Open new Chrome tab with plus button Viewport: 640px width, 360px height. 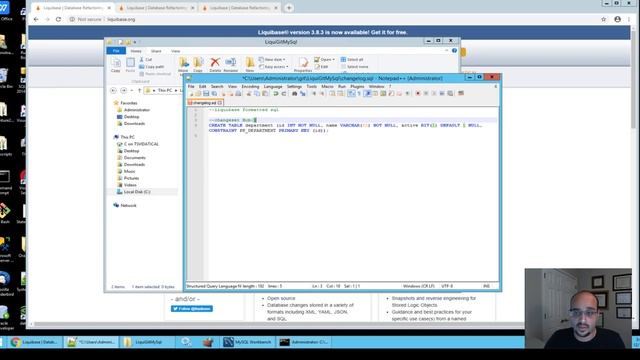tap(289, 8)
